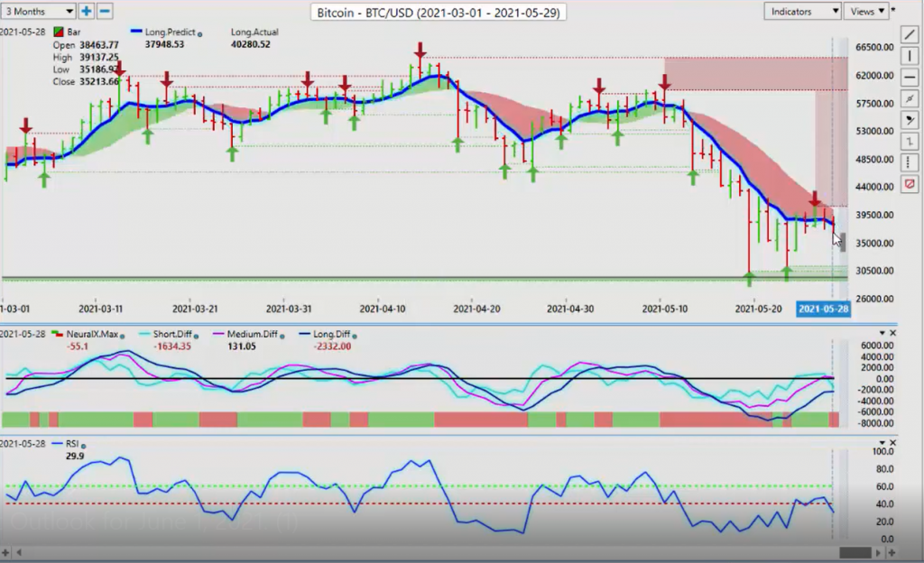Click the red shield icon in toolbar
924x563 pixels.
tap(910, 184)
